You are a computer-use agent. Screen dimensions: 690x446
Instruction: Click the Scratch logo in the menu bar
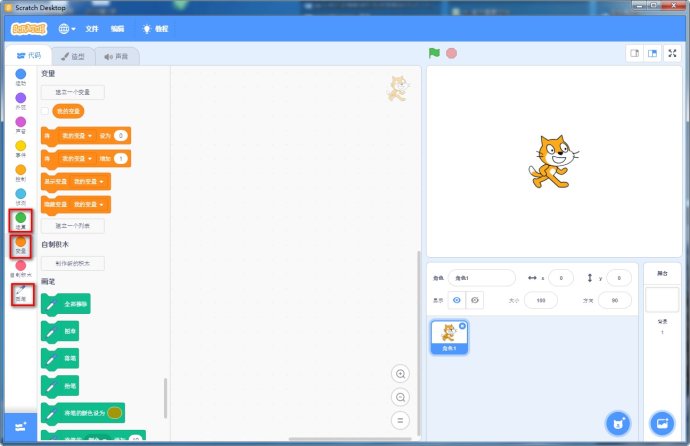pos(29,29)
